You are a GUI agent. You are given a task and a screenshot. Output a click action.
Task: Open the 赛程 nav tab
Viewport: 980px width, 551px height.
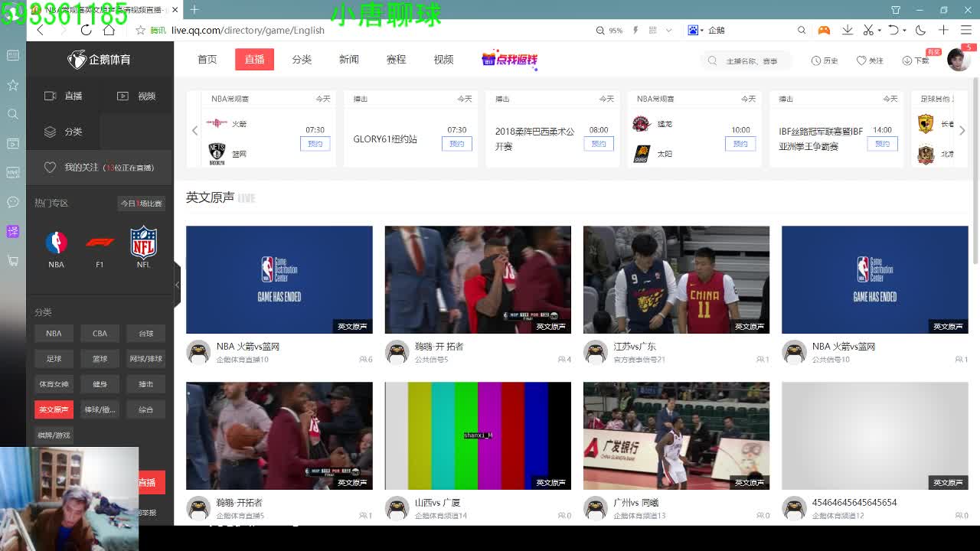396,59
